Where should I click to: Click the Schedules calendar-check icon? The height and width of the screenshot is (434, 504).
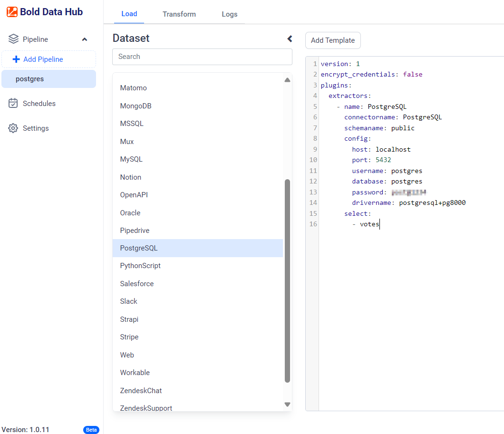(13, 103)
